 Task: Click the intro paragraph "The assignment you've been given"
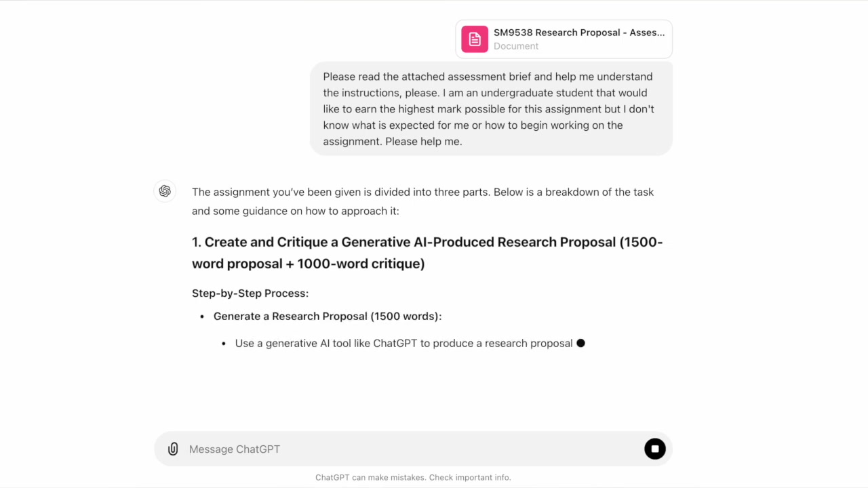(x=422, y=201)
